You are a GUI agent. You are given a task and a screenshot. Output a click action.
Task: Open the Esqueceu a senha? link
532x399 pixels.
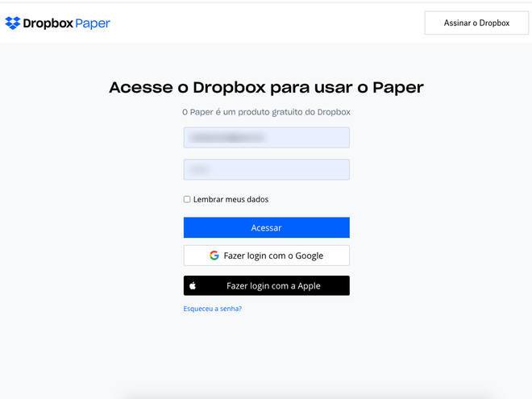(212, 309)
